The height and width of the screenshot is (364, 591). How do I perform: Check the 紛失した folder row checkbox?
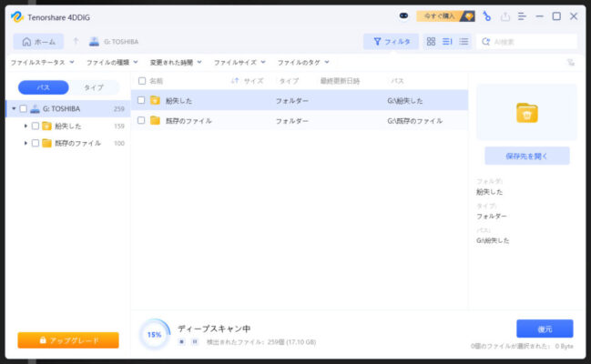click(141, 100)
